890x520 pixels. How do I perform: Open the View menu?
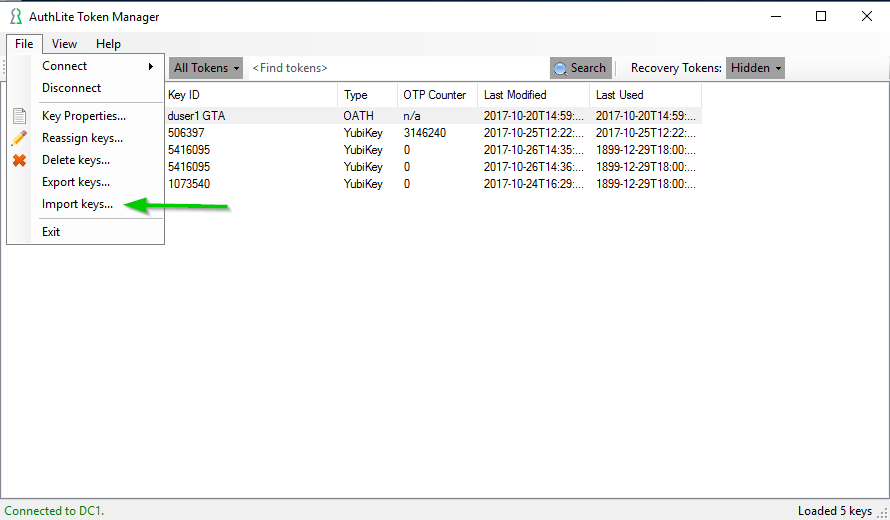tap(64, 44)
